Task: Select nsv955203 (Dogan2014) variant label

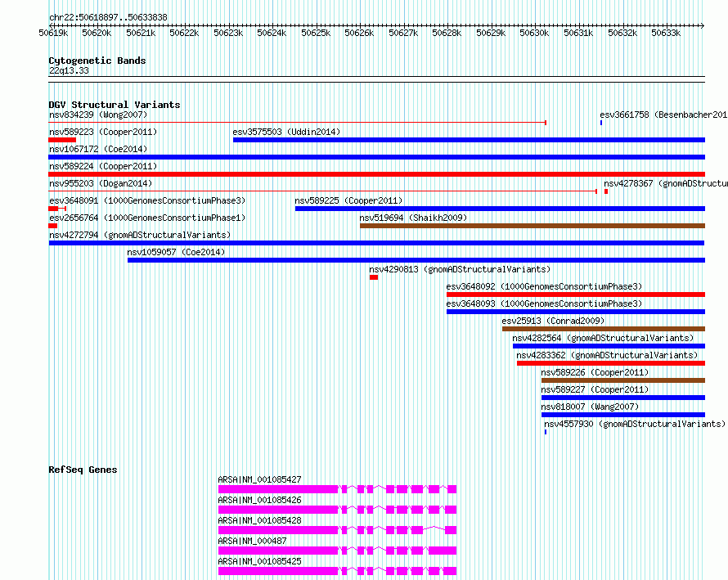Action: 101,183
